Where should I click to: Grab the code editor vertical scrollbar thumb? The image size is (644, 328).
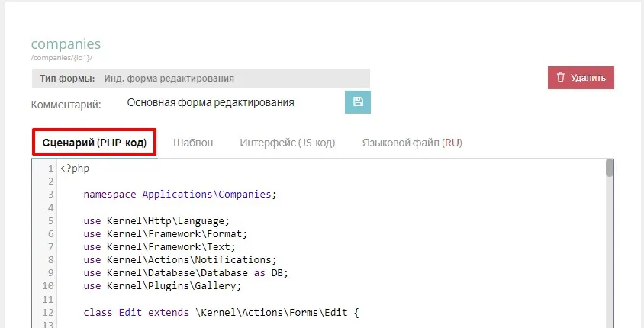pyautogui.click(x=609, y=169)
